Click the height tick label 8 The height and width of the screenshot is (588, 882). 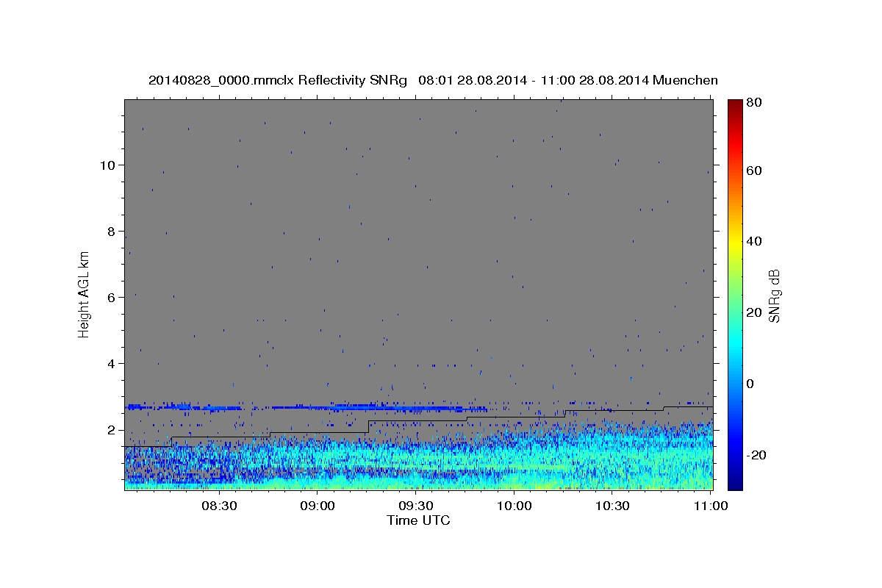point(110,231)
